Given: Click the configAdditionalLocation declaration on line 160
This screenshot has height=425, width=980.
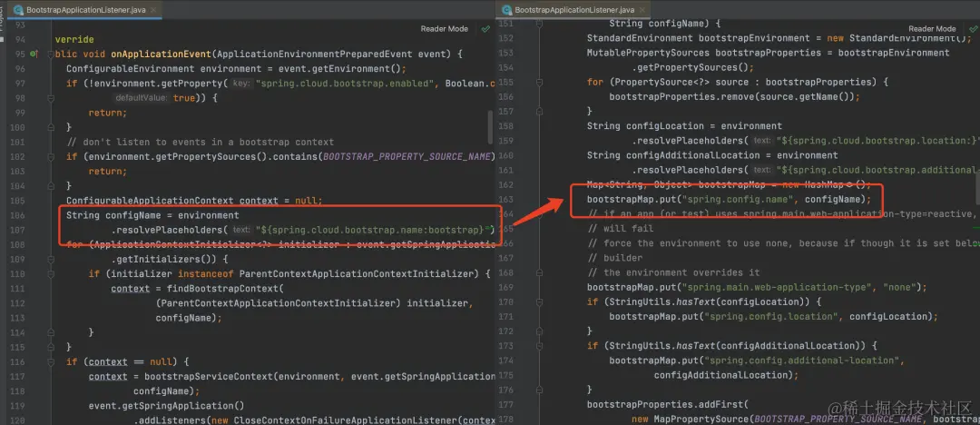Looking at the screenshot, I should (x=693, y=155).
